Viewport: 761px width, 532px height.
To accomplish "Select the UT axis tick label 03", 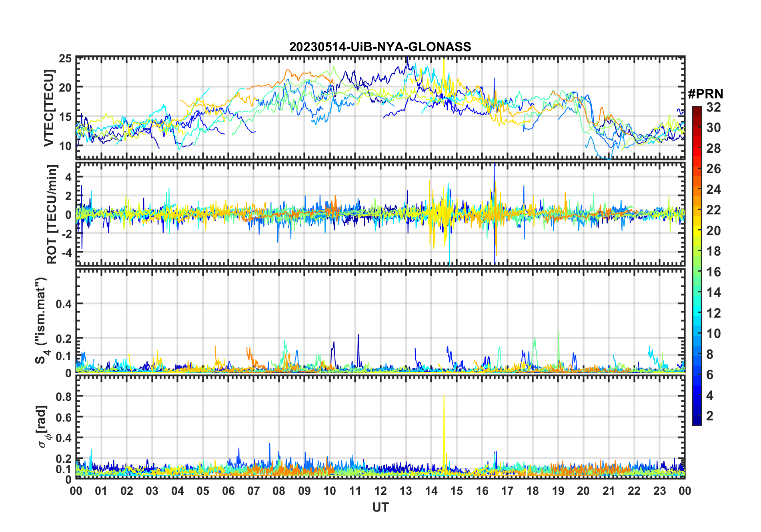I will (x=152, y=491).
